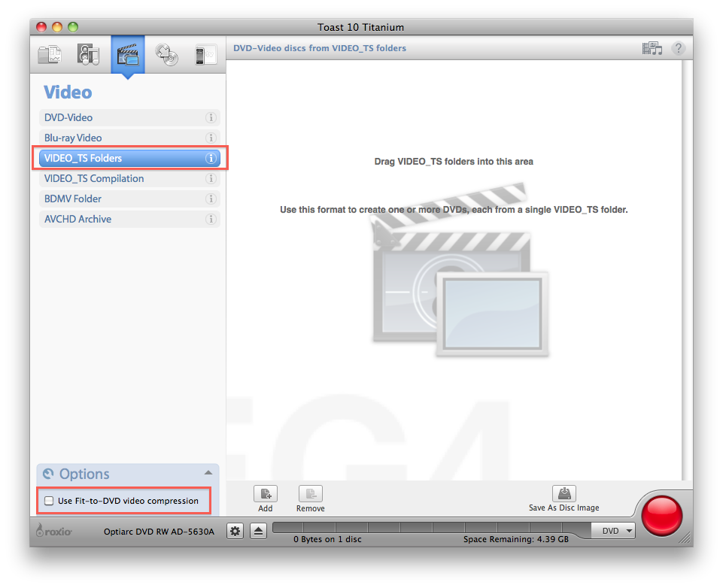Open the Audio category tab icon
The height and width of the screenshot is (588, 723).
(x=88, y=54)
